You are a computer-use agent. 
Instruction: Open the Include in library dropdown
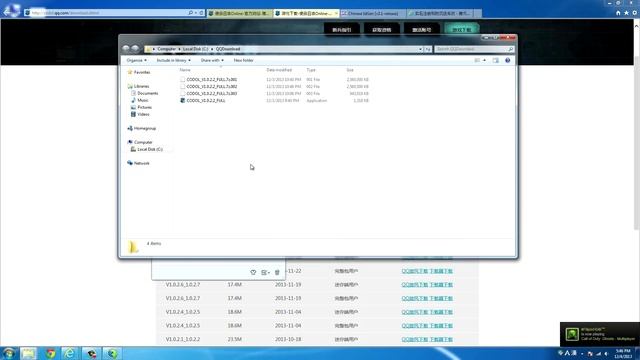point(173,60)
